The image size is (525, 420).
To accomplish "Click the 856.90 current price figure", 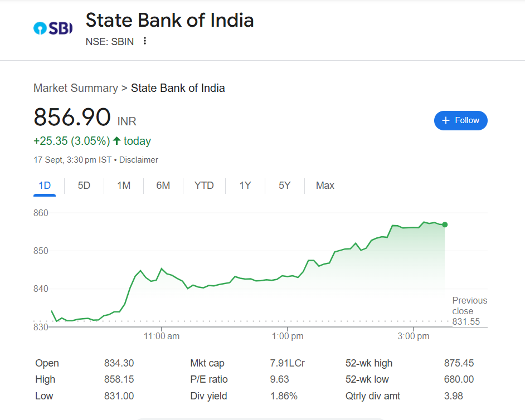I will click(x=72, y=117).
